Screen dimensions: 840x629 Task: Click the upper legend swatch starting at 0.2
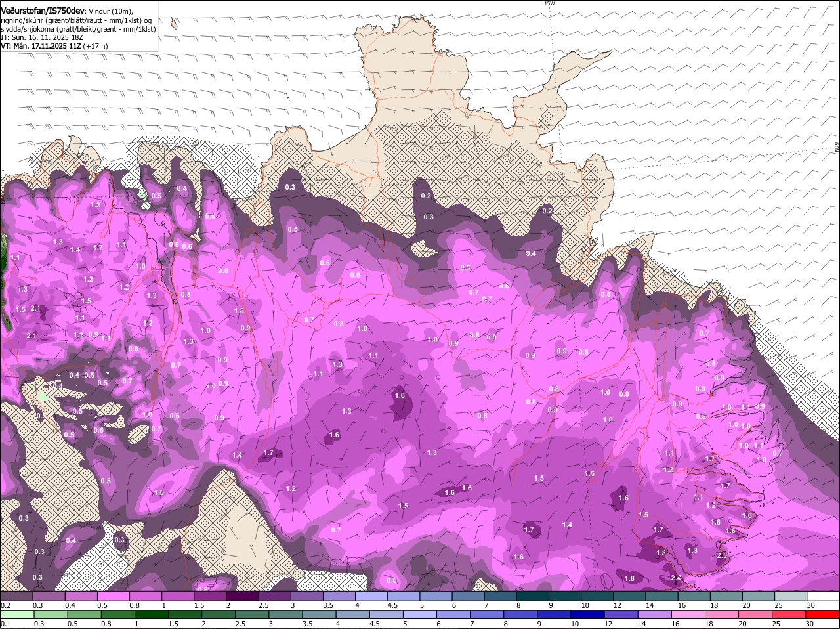16,596
